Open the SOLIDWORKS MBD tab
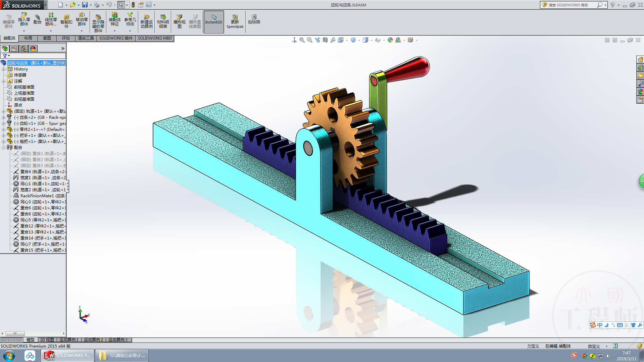This screenshot has height=362, width=644. [155, 38]
